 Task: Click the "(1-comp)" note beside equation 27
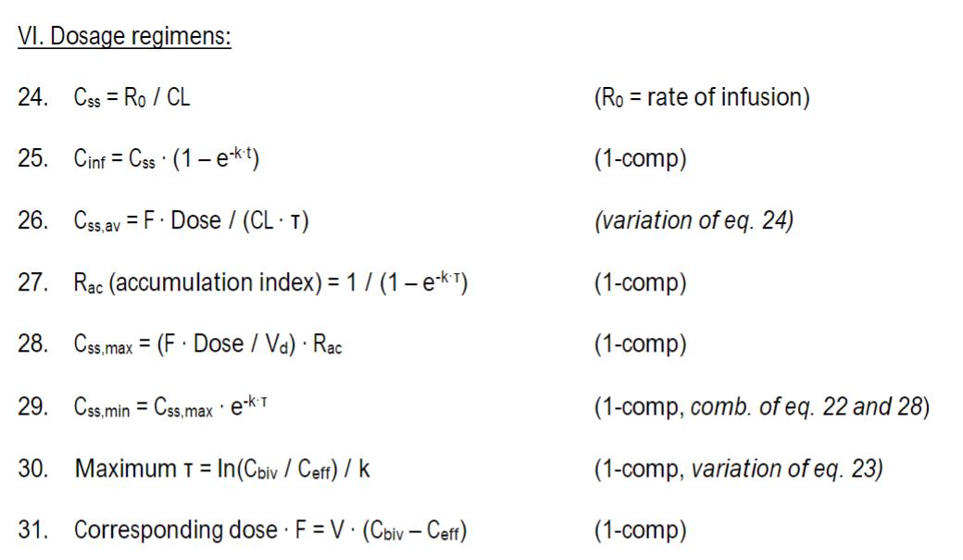click(640, 282)
